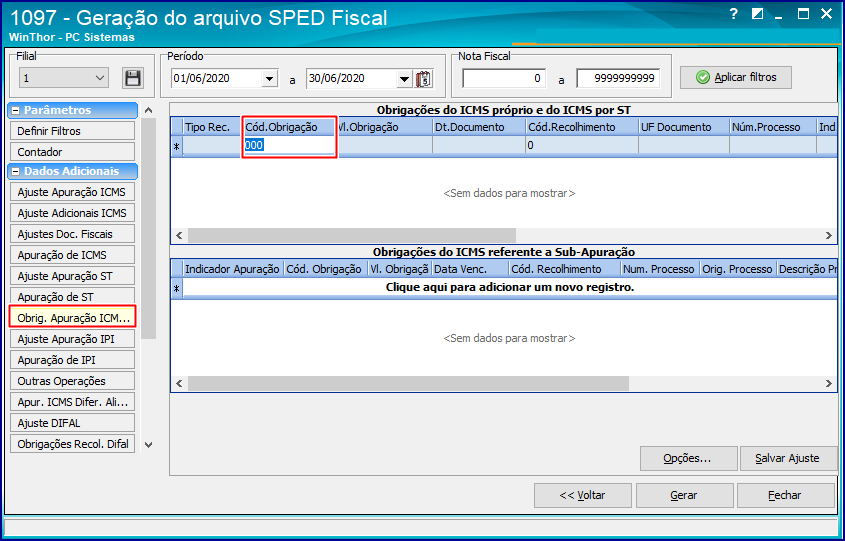Viewport: 845px width, 541px height.
Task: Click Cód. Obrigação header in Sub-Apuração grid
Action: 325,269
